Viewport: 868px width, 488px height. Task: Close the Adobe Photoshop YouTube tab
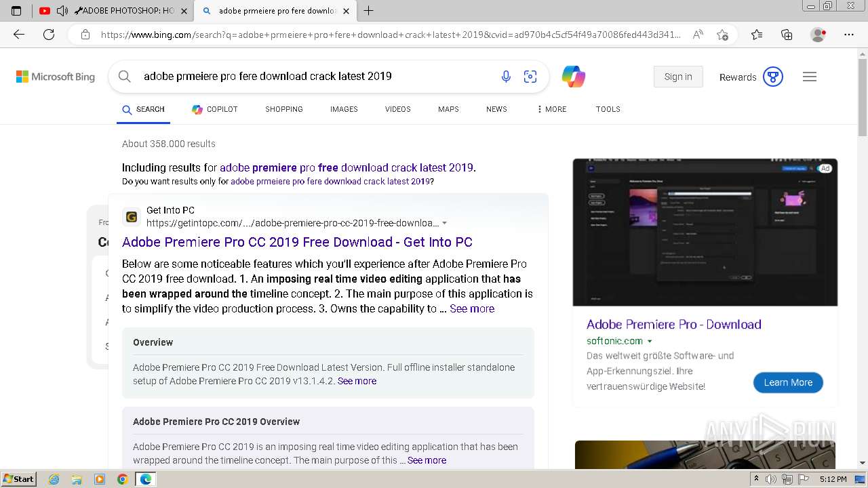(x=184, y=11)
